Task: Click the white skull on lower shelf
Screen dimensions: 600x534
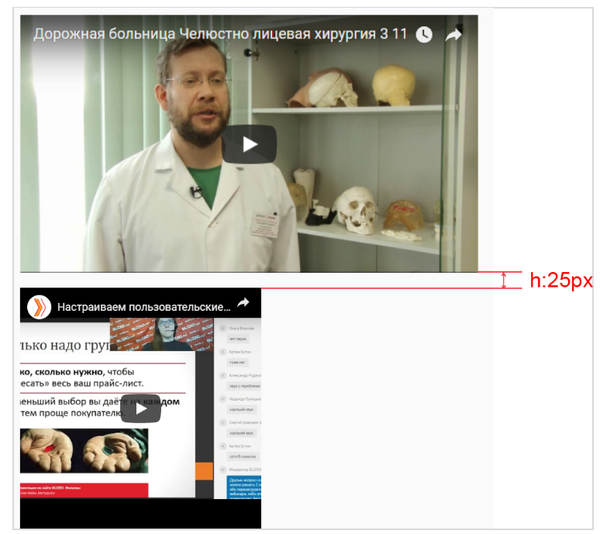Action: point(353,211)
